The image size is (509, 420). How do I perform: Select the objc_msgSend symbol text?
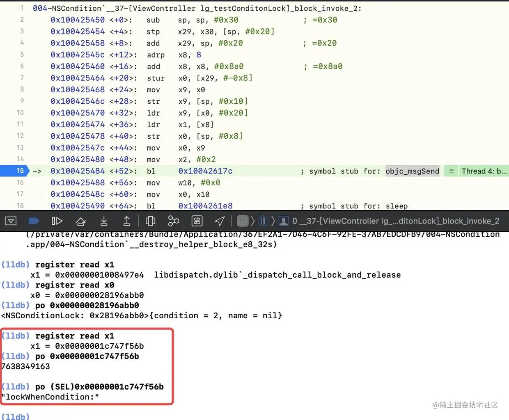point(412,171)
